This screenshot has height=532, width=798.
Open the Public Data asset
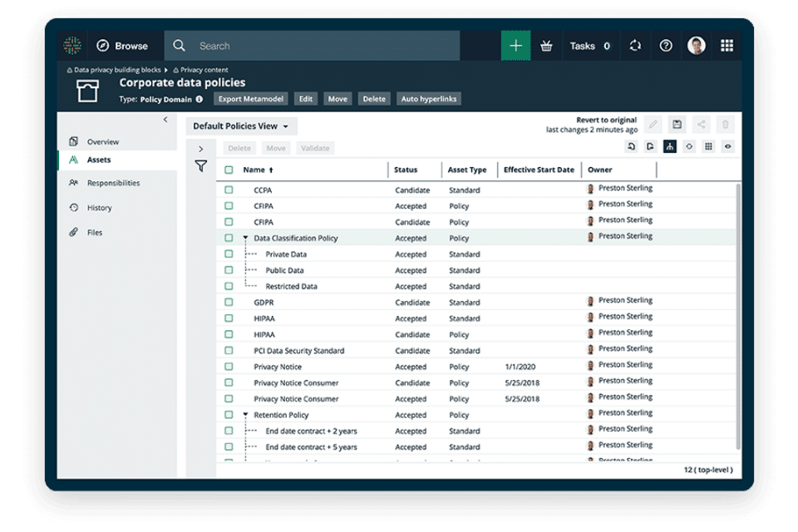click(x=284, y=270)
